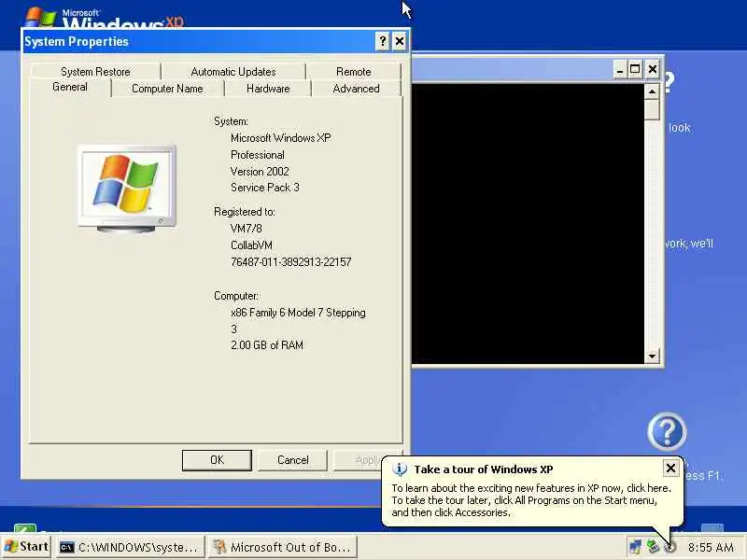Click the CollabVM registered name
This screenshot has height=560, width=747.
click(251, 245)
